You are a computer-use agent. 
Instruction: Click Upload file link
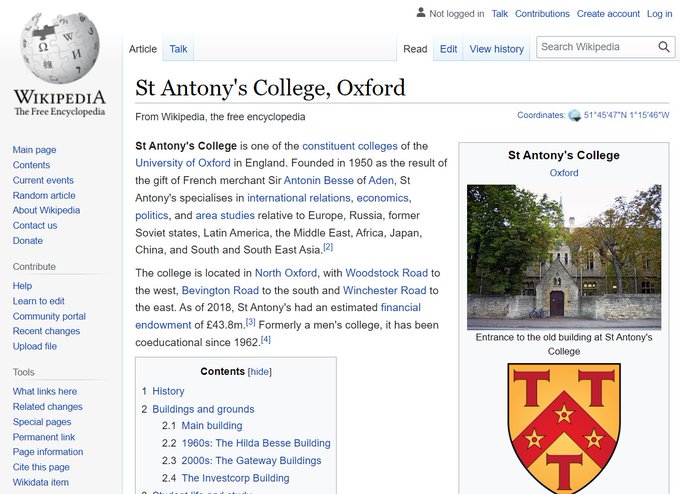pos(35,346)
